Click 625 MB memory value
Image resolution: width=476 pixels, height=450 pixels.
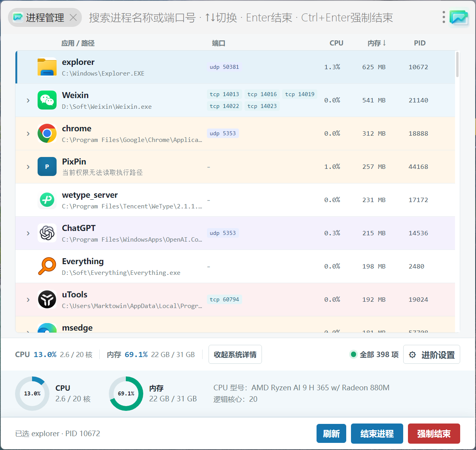pos(374,67)
